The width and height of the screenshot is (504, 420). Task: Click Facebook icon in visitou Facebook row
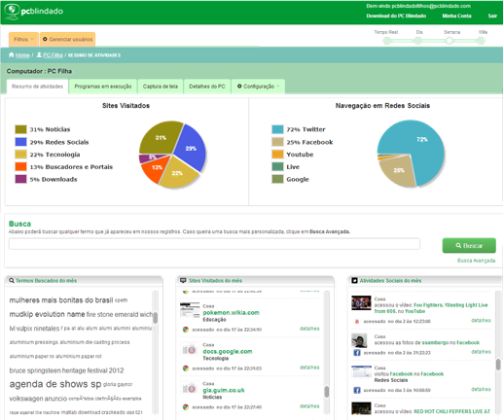[357, 390]
